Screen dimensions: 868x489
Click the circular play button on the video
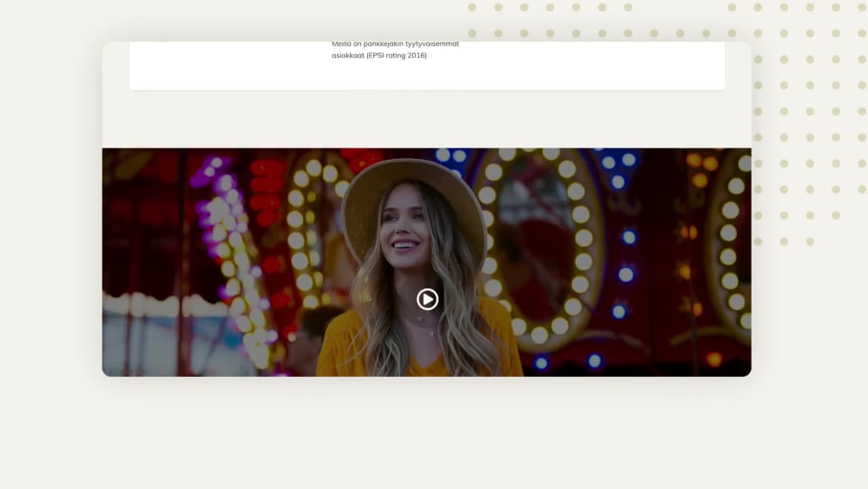[427, 299]
